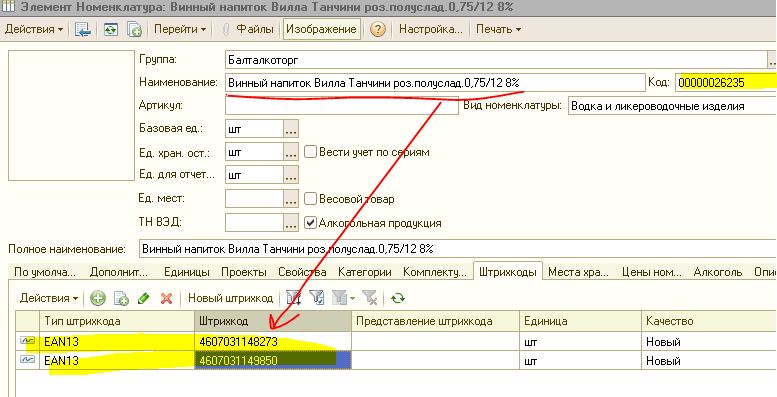Click the Настройка... button
777x397 pixels.
point(430,29)
